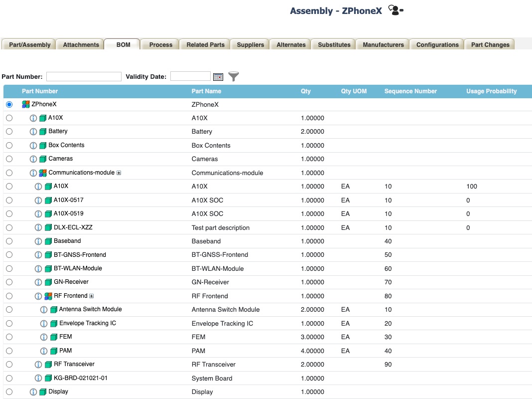Open the Part Changes tab
Screen dimensions: 532x399
pos(490,44)
